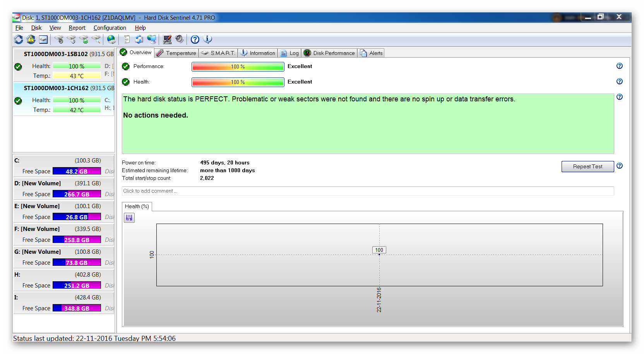Select the ST1000DM003-1SB102 disk entry

click(64, 65)
